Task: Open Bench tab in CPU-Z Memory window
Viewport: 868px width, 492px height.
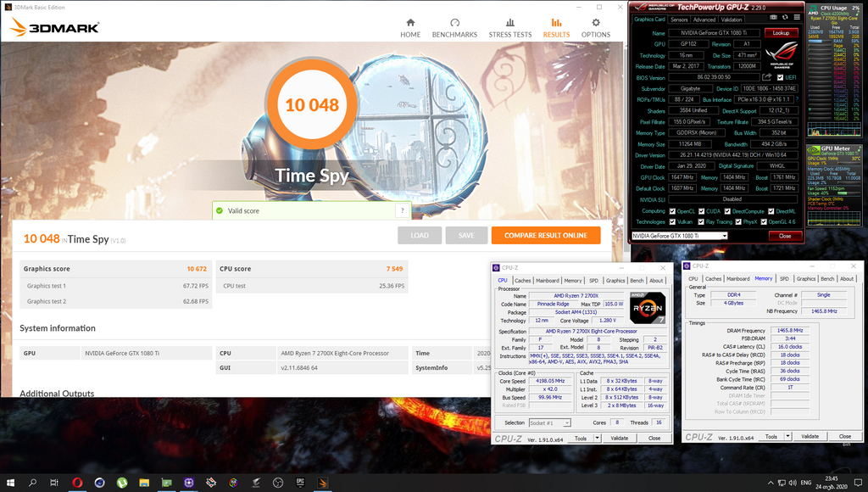Action: pyautogui.click(x=827, y=279)
